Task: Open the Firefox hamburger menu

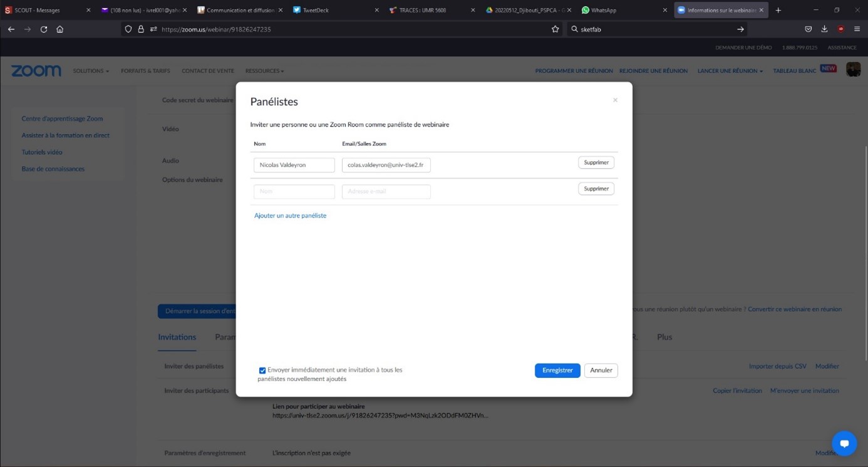Action: pos(857,29)
